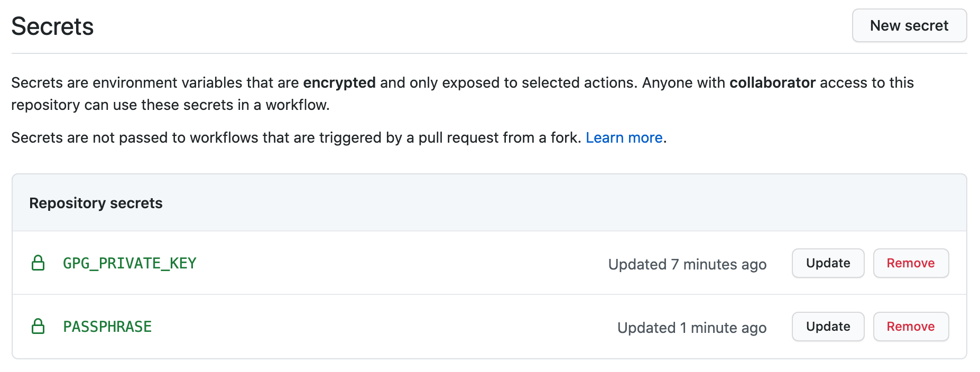Image resolution: width=980 pixels, height=372 pixels.
Task: Select the PASSPHRASE secret name
Action: tap(107, 327)
